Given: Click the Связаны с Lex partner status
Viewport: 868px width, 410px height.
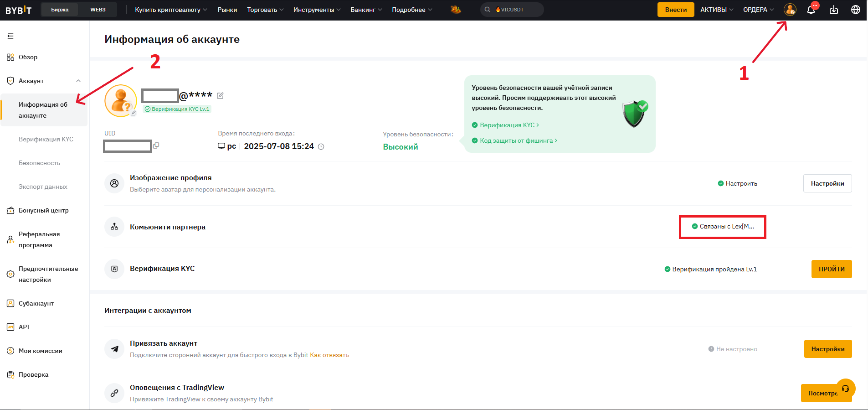Looking at the screenshot, I should 723,226.
